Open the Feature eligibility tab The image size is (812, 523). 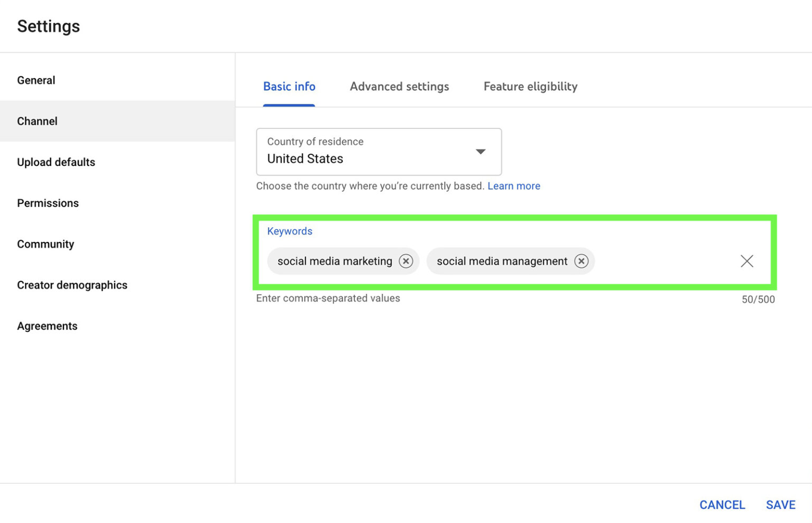coord(530,86)
